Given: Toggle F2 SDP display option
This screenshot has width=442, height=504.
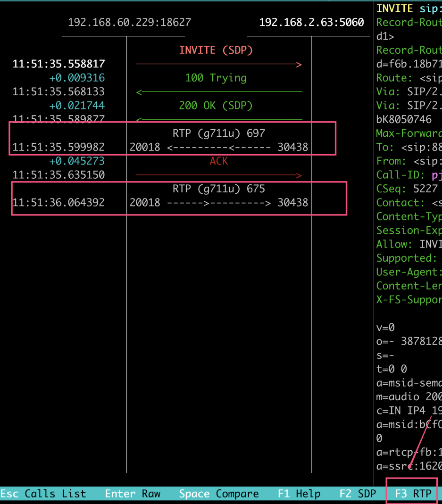Looking at the screenshot, I should coord(358,494).
